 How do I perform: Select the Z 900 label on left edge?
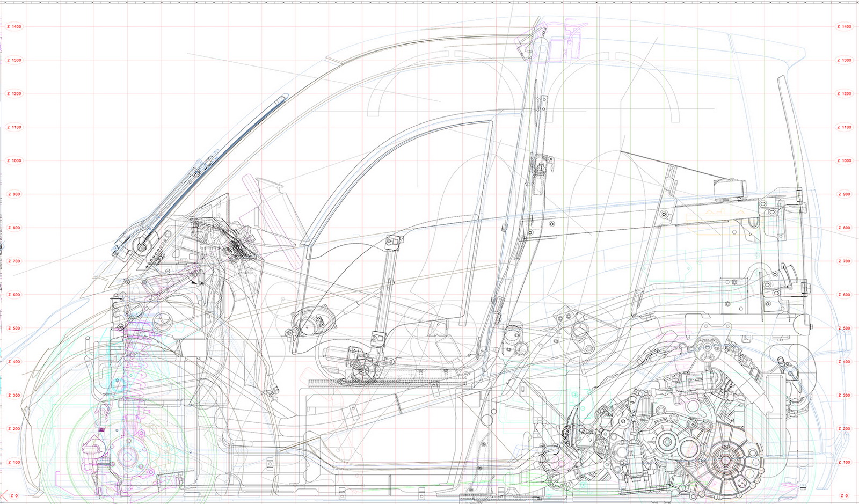coord(14,194)
